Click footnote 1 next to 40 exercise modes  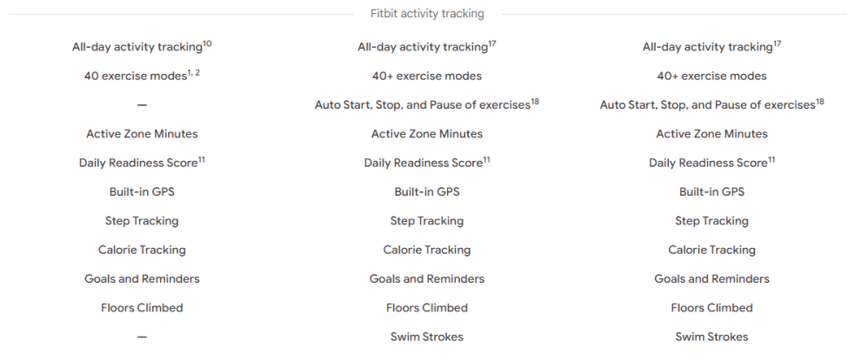point(188,72)
